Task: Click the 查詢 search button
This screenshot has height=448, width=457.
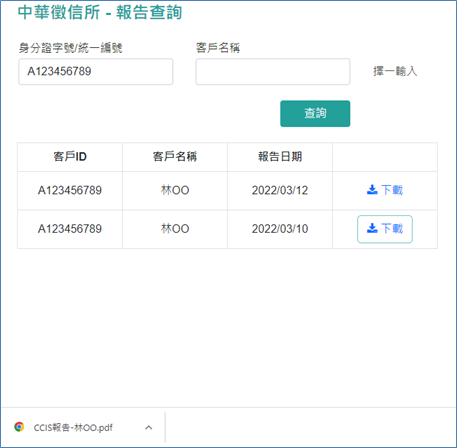Action: 315,114
